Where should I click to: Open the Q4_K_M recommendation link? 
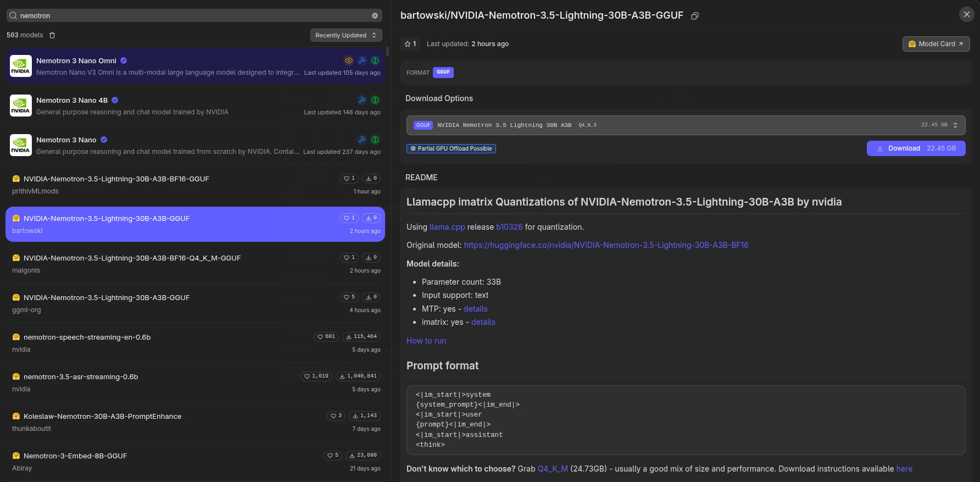coord(553,469)
